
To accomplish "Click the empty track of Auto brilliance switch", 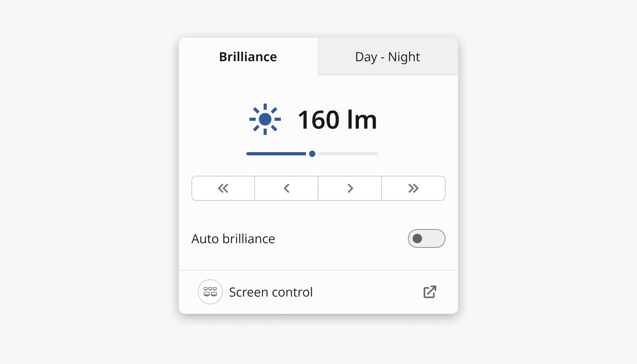I will pyautogui.click(x=433, y=238).
